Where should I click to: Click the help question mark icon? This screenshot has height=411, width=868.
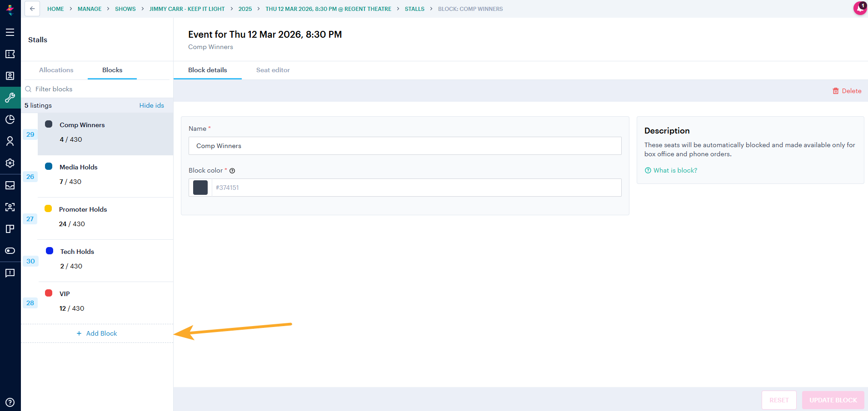[10, 402]
